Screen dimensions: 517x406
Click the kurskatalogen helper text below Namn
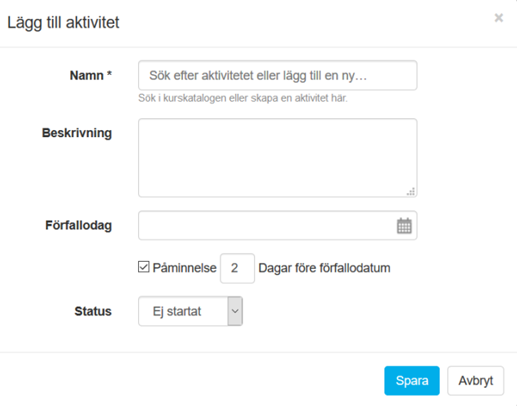tap(243, 98)
